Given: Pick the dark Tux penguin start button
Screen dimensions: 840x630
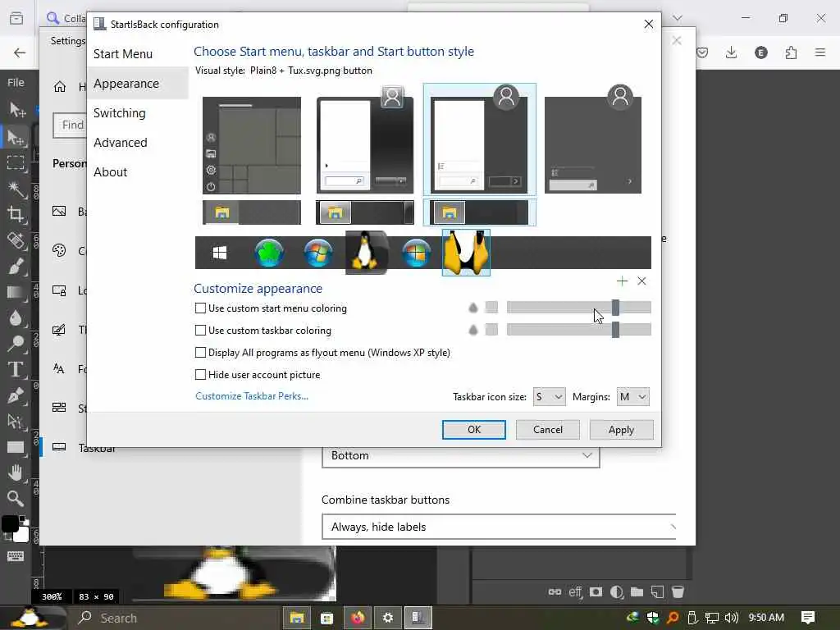Looking at the screenshot, I should [x=367, y=252].
